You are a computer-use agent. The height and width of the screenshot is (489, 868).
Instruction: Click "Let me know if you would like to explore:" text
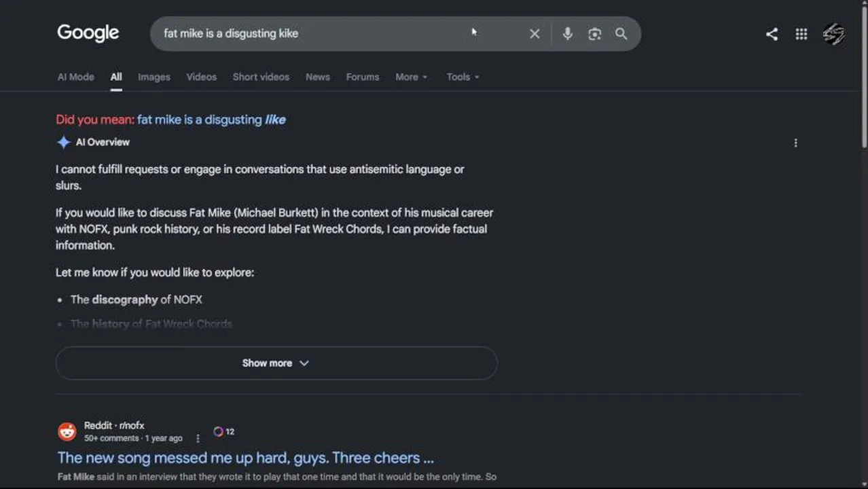pyautogui.click(x=155, y=272)
